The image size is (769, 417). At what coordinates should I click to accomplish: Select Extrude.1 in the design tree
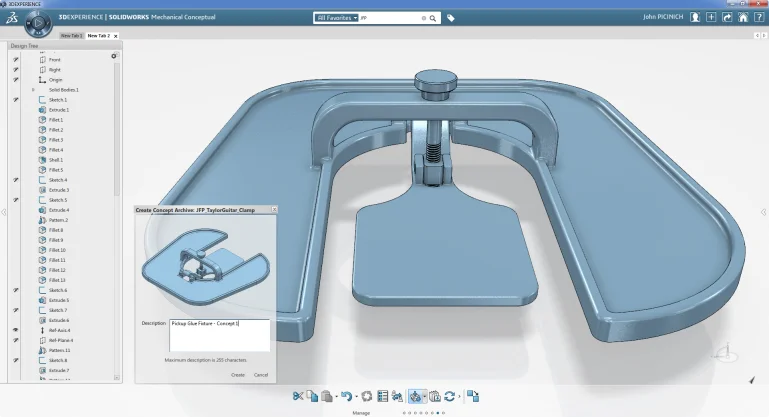click(58, 110)
